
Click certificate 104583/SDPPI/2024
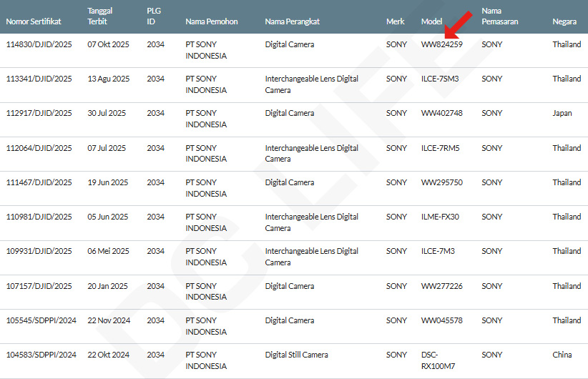pyautogui.click(x=41, y=355)
